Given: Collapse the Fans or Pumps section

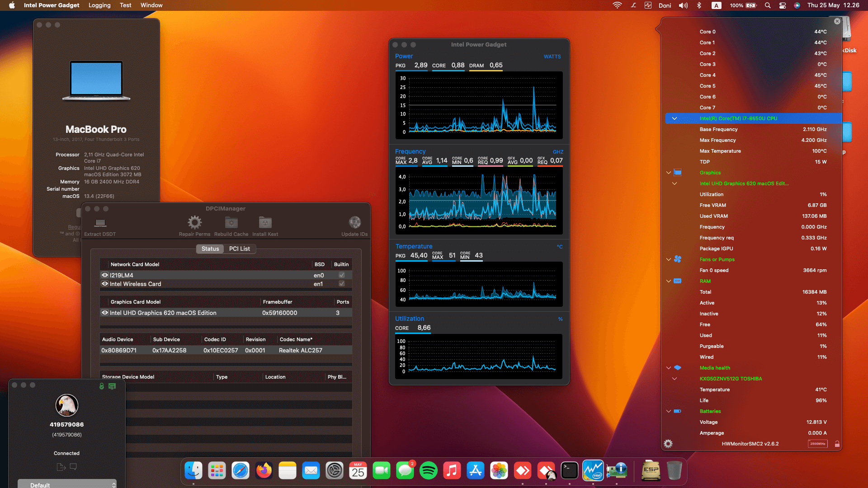Looking at the screenshot, I should click(x=669, y=259).
